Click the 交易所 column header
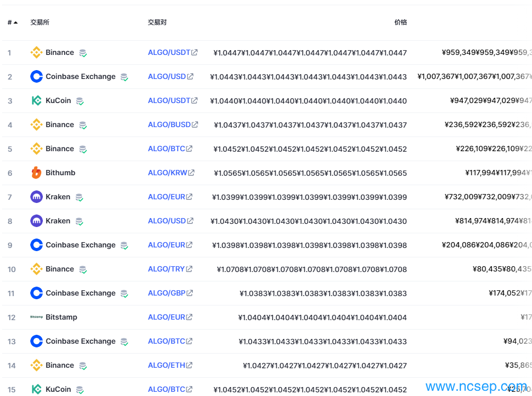Screen dimensions: 532x396 (x=40, y=22)
